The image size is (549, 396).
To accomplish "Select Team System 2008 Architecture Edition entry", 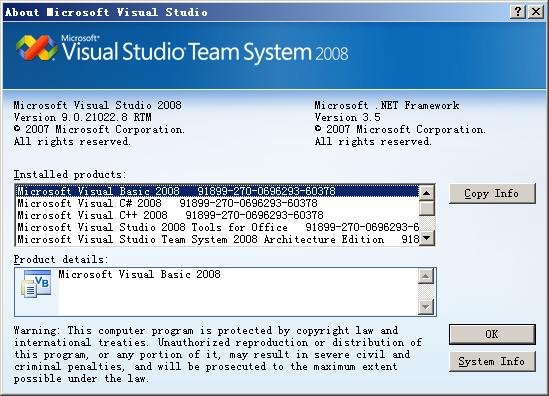I will pos(217,239).
